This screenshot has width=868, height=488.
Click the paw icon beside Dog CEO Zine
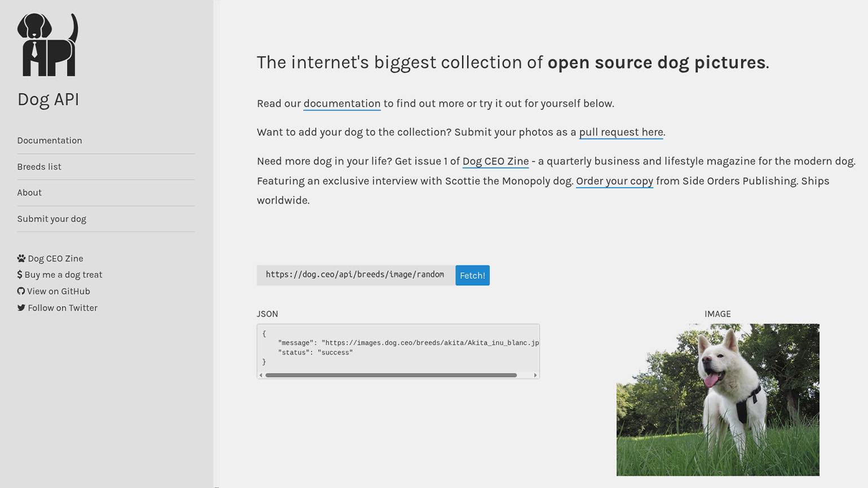pos(21,259)
